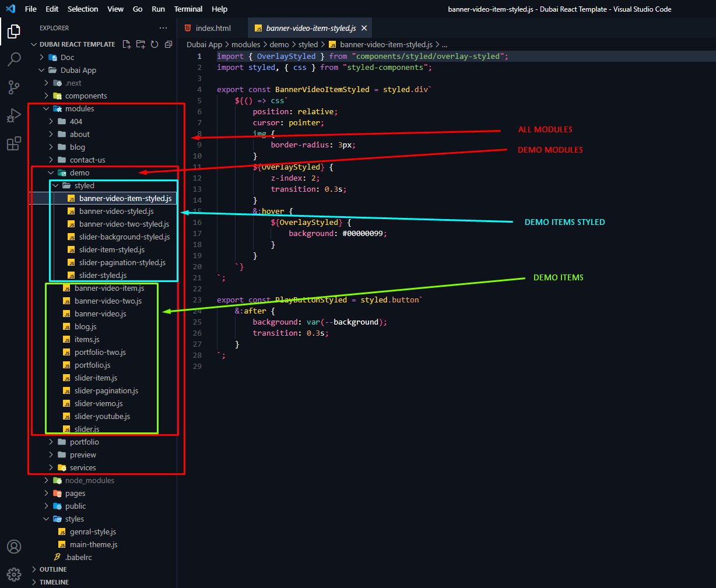Open the Source Control view
Image resolution: width=716 pixels, height=588 pixels.
[x=14, y=87]
